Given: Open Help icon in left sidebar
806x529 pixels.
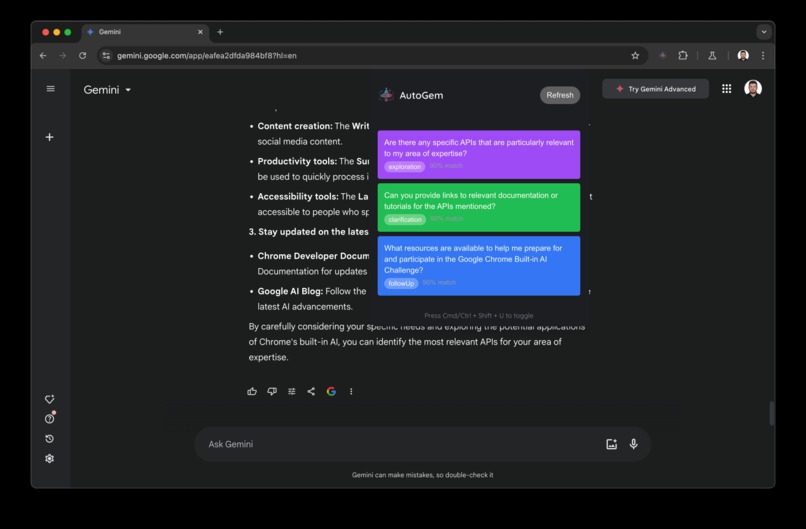Looking at the screenshot, I should [x=49, y=419].
